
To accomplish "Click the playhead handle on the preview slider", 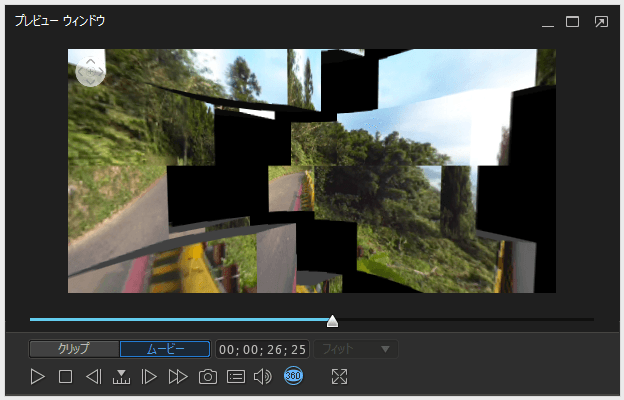I will point(332,321).
